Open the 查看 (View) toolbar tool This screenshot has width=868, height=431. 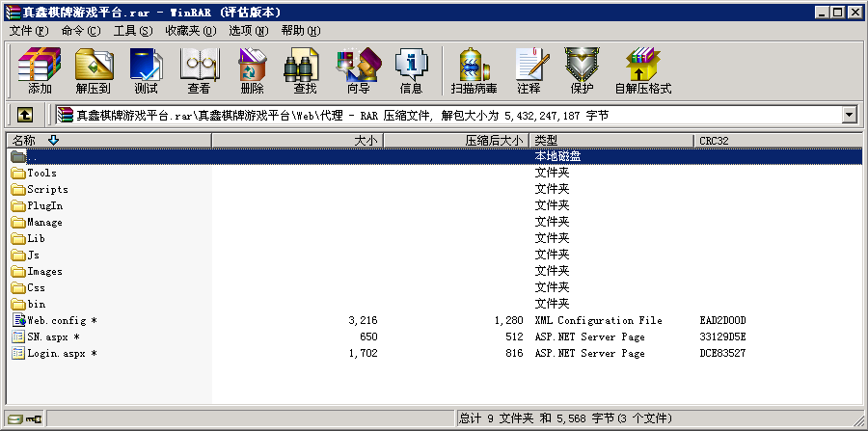click(x=199, y=70)
